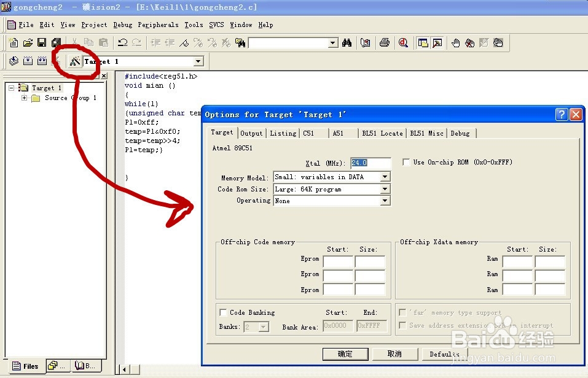The height and width of the screenshot is (378, 588).
Task: Expand Source Group 1 tree node
Action: click(24, 98)
